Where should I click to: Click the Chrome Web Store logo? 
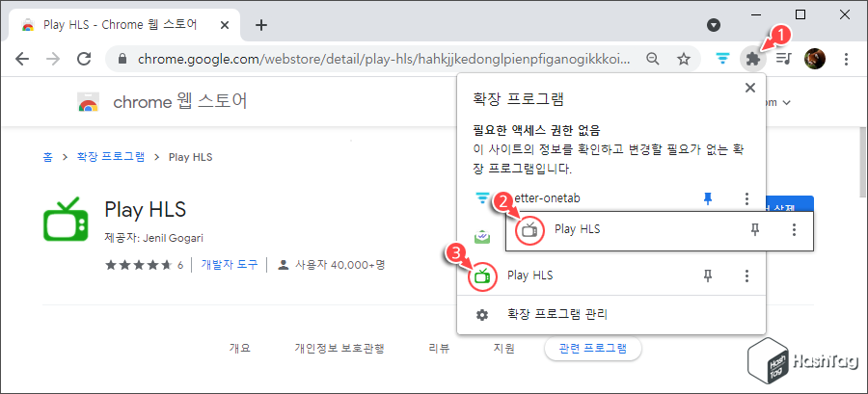point(88,102)
